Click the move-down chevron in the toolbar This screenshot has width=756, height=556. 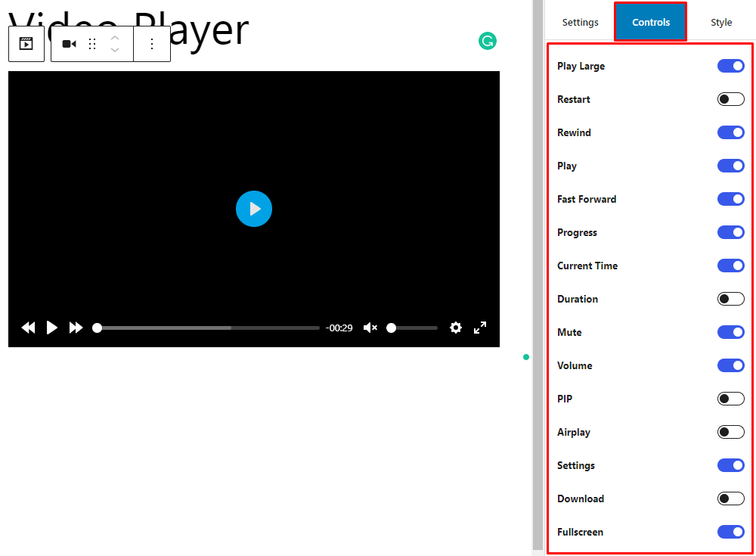click(115, 49)
